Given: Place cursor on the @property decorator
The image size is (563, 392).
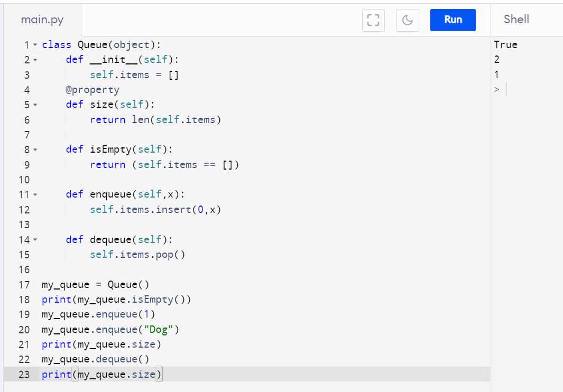Looking at the screenshot, I should pyautogui.click(x=93, y=90).
